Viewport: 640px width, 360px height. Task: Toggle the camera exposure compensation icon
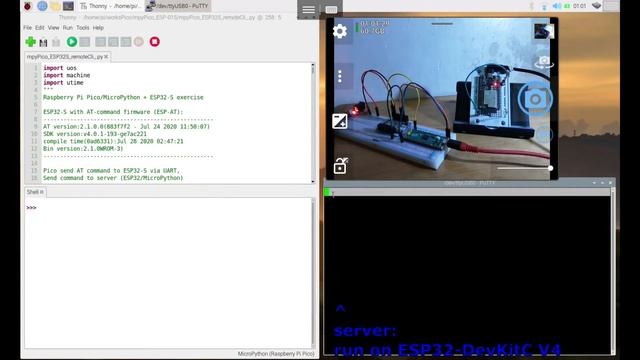[x=340, y=121]
